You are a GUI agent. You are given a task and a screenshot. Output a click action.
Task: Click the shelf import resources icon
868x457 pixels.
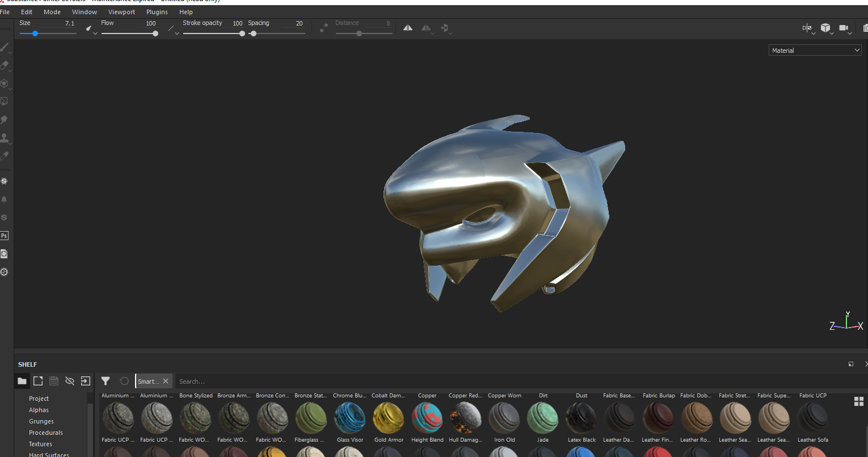(86, 381)
